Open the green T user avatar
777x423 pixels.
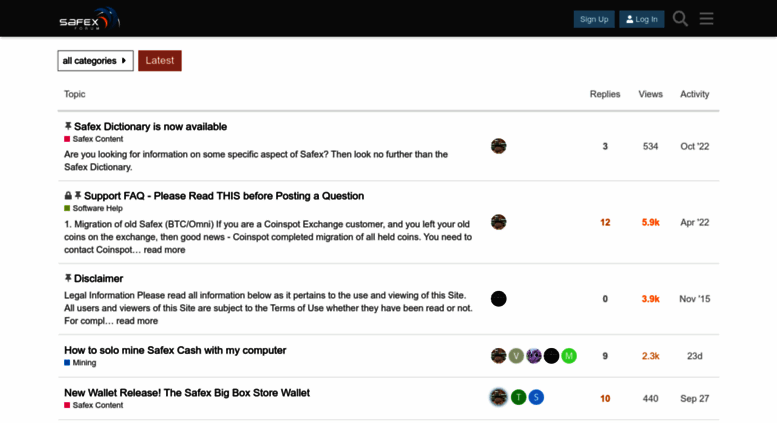(x=518, y=397)
